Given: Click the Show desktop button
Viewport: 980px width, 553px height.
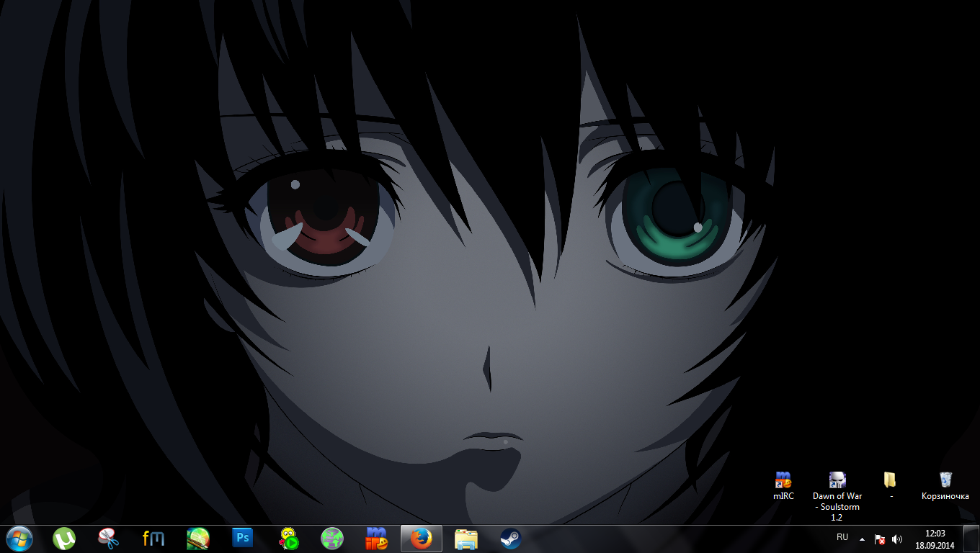Looking at the screenshot, I should click(x=972, y=539).
